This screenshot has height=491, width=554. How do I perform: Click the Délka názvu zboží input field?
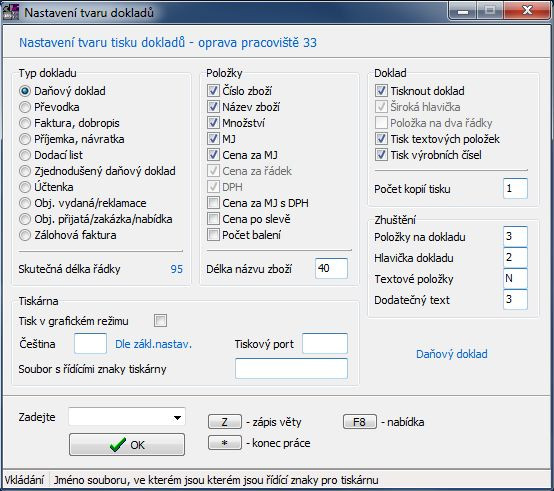click(331, 268)
